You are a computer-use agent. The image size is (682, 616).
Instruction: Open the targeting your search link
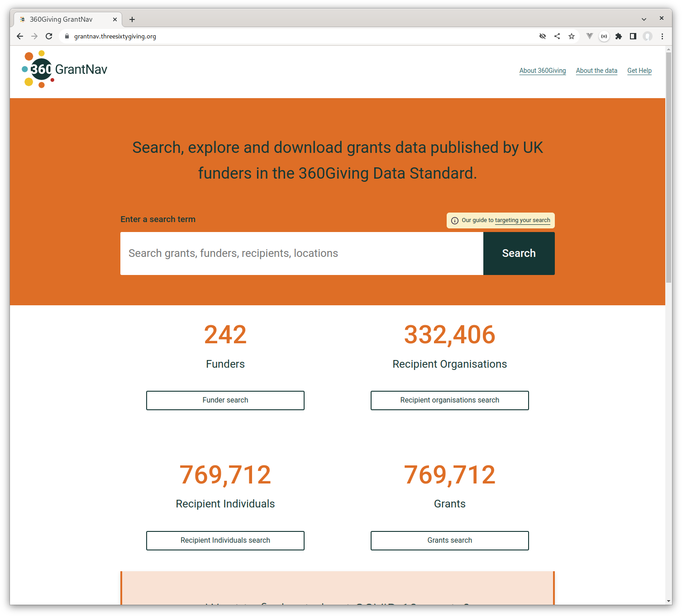(523, 220)
